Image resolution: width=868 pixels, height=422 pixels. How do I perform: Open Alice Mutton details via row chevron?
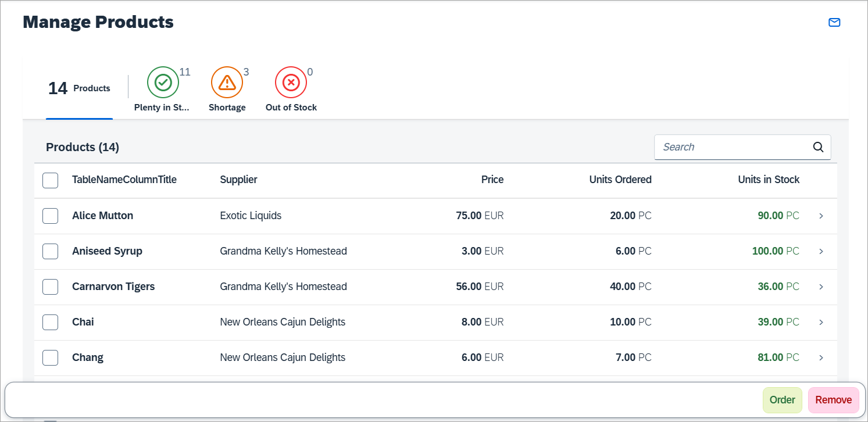click(821, 216)
